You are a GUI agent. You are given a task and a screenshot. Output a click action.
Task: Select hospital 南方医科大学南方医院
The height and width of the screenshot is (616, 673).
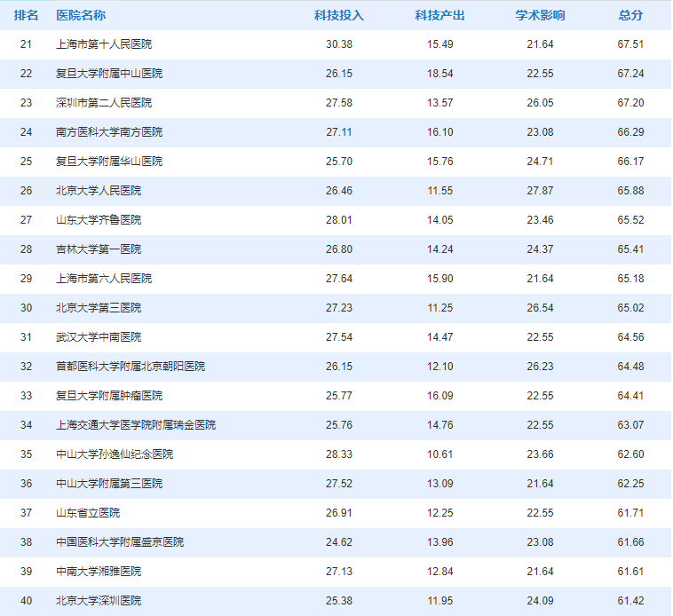coord(109,132)
